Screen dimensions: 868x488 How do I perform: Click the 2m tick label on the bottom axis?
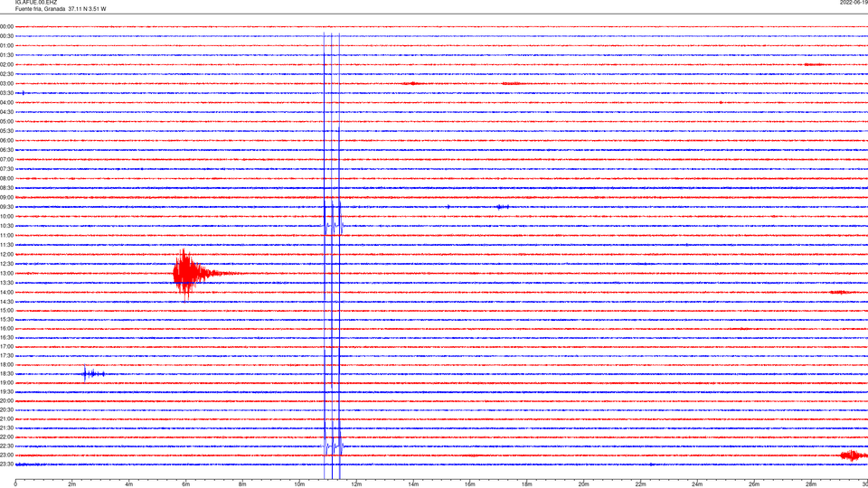(72, 484)
